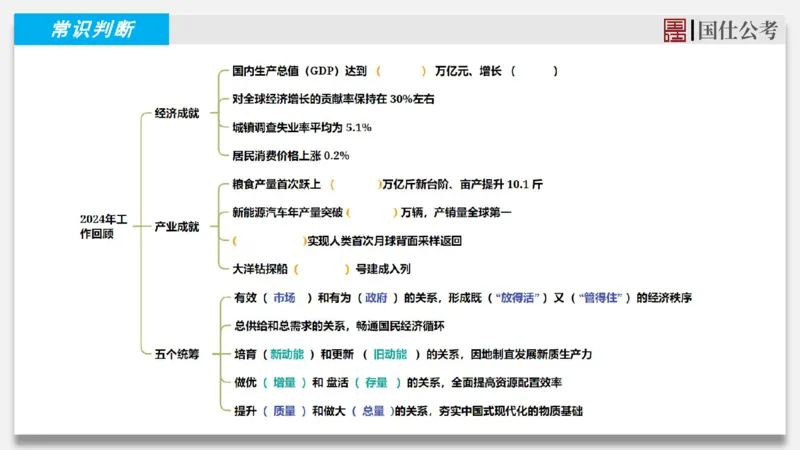Click the blue answer 总量

tap(373, 411)
